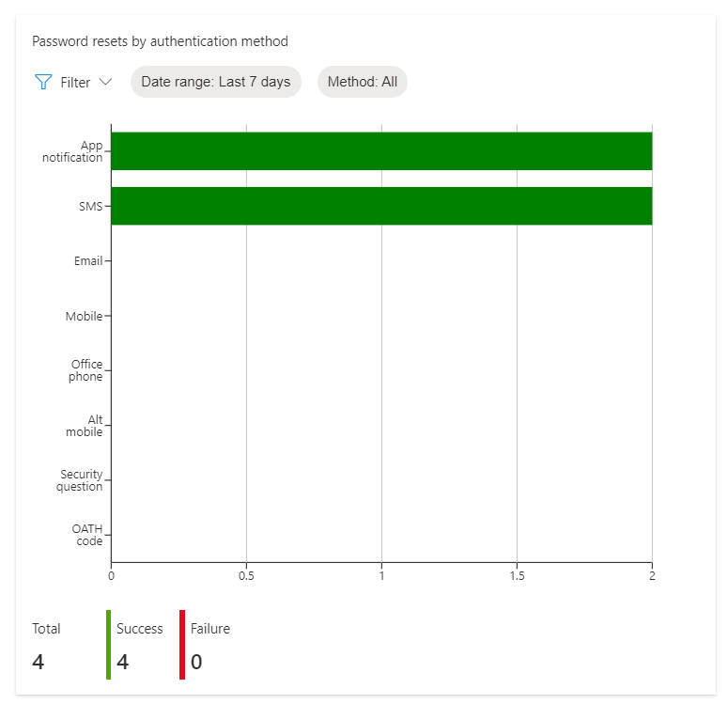
Task: Click the red Failure legend color bar
Action: point(182,645)
